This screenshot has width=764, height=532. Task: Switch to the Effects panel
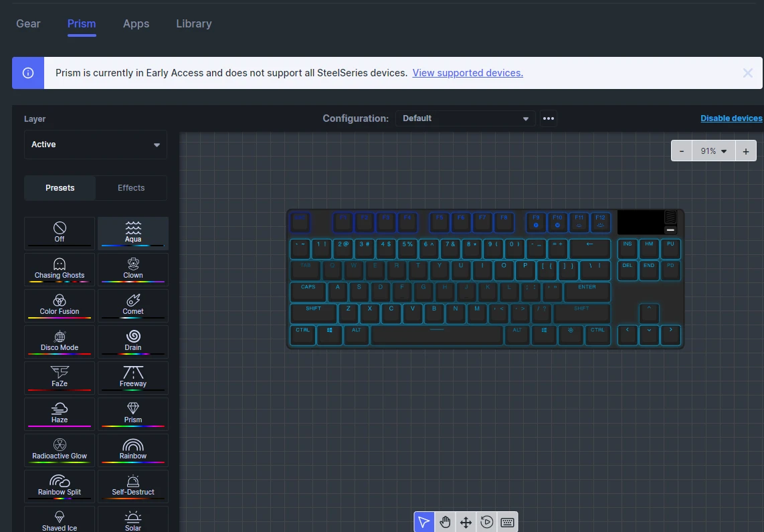tap(131, 188)
